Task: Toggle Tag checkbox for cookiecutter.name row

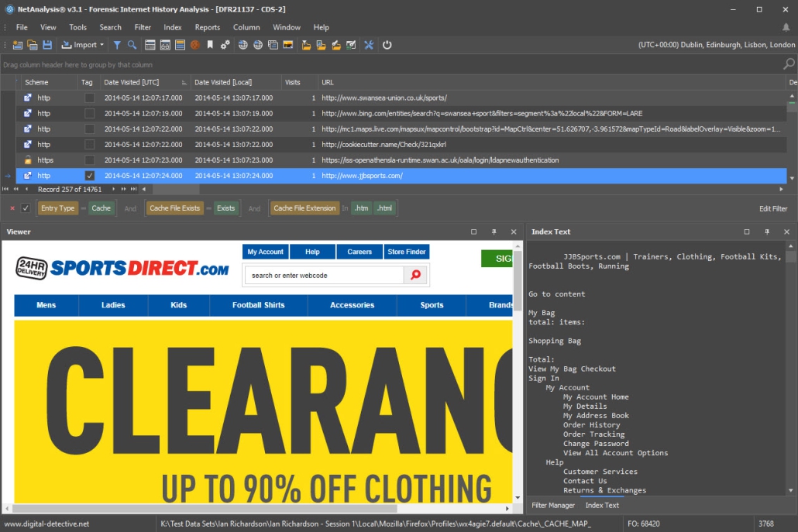Action: pos(90,145)
